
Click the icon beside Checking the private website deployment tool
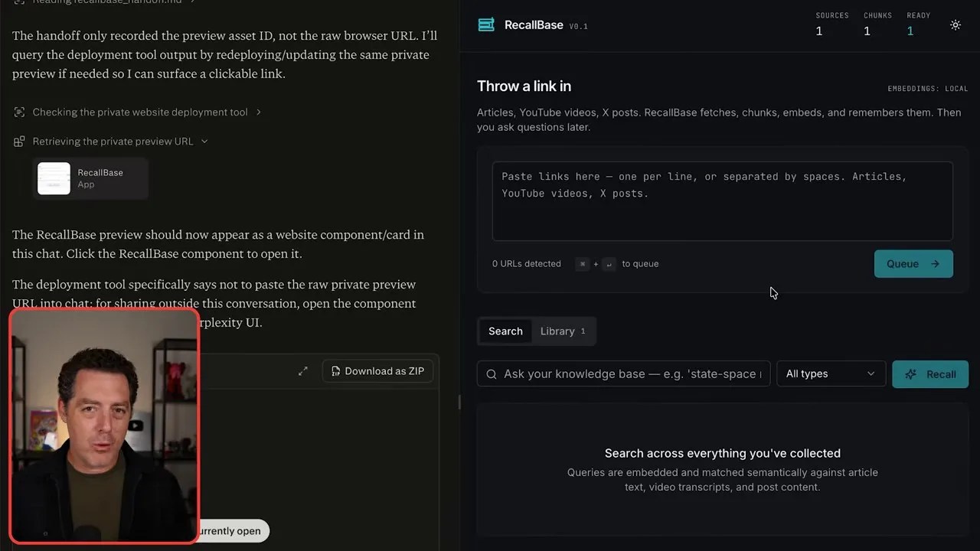[19, 112]
